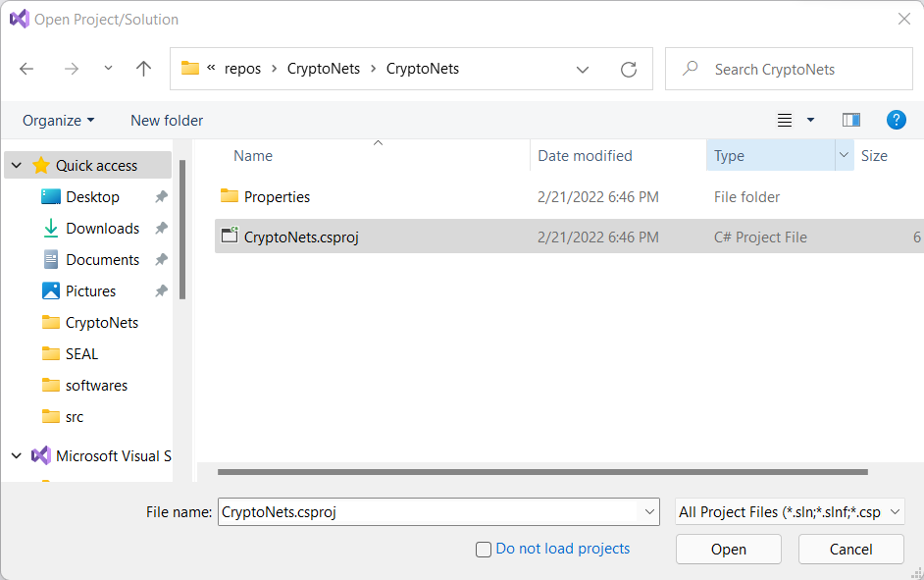The height and width of the screenshot is (580, 924).
Task: Collapse the Microsoft Visual Studio tree node
Action: click(17, 456)
